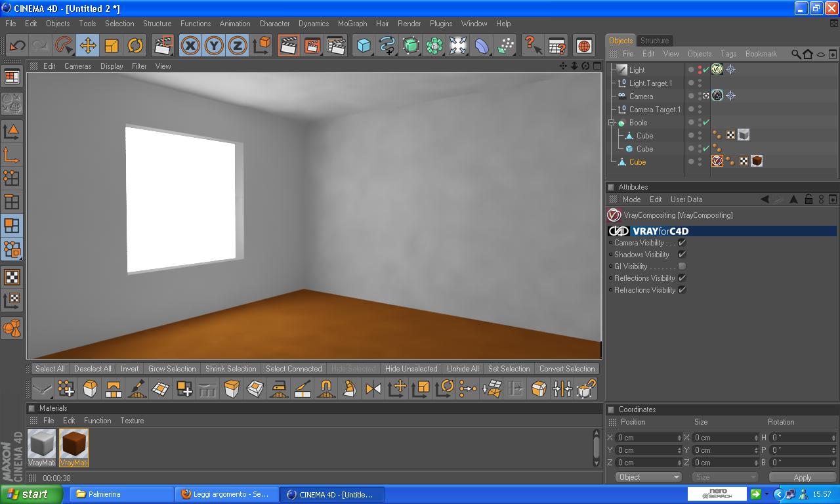840x504 pixels.
Task: Open the Object coordinate mode dropdown
Action: [649, 477]
